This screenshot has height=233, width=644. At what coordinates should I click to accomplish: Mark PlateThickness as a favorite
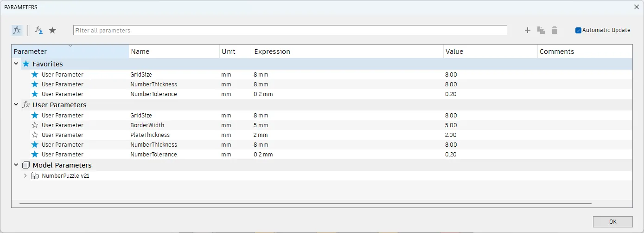[35, 135]
